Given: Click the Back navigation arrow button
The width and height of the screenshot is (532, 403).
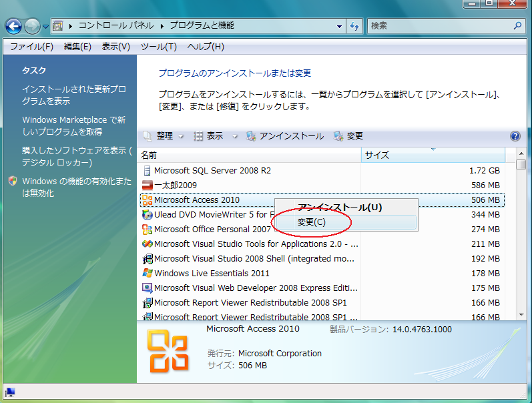Looking at the screenshot, I should tap(13, 26).
